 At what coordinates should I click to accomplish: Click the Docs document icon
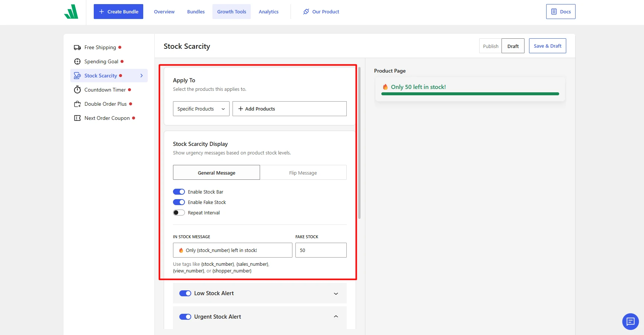point(554,12)
